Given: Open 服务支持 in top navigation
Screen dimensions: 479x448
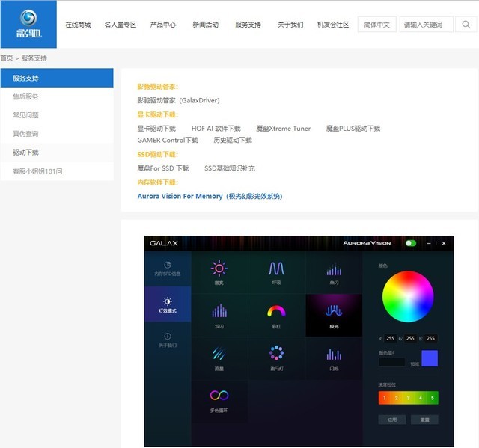Looking at the screenshot, I should point(248,25).
